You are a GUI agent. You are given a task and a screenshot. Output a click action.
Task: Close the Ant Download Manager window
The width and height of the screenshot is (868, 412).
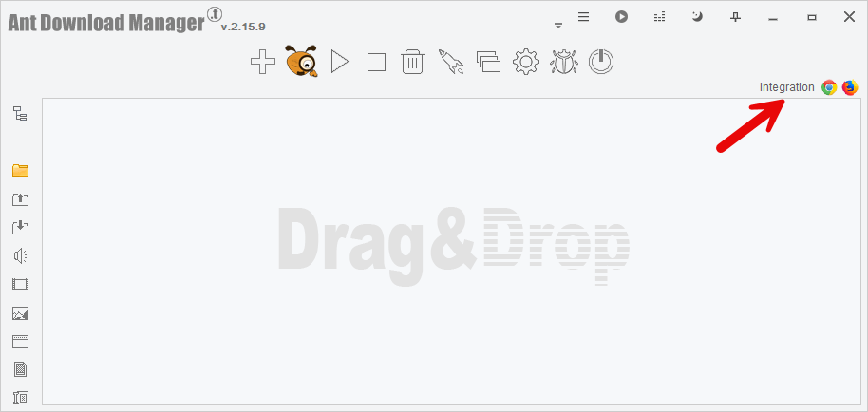(x=849, y=17)
